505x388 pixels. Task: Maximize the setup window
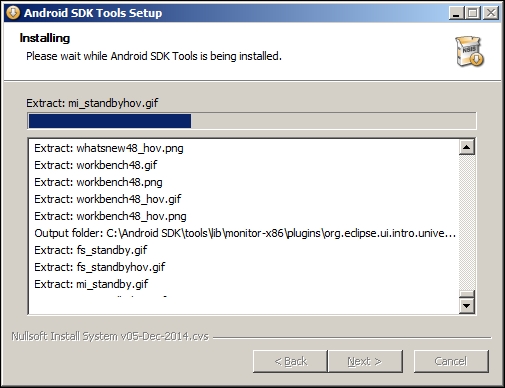473,13
